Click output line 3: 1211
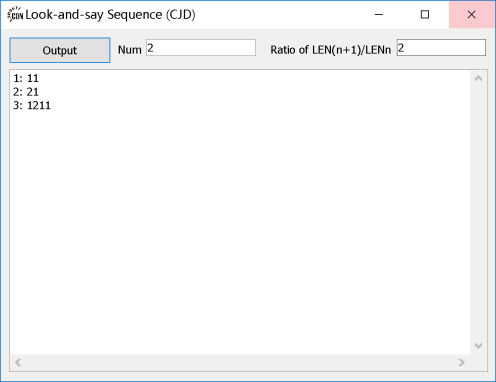This screenshot has width=496, height=382. pyautogui.click(x=32, y=105)
